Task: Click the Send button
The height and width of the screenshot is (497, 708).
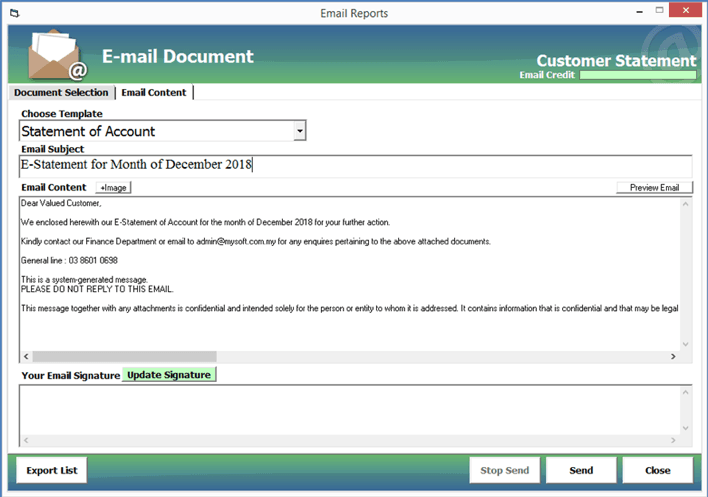Action: coord(581,470)
